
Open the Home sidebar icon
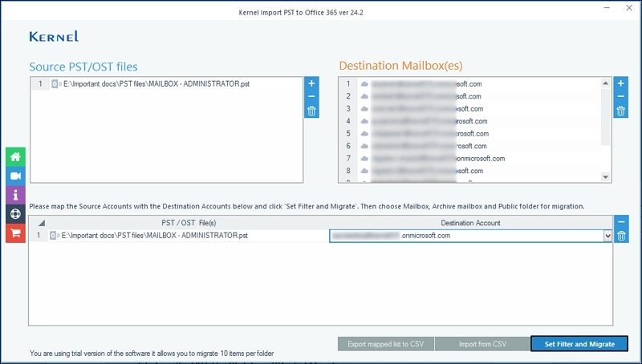click(x=15, y=156)
